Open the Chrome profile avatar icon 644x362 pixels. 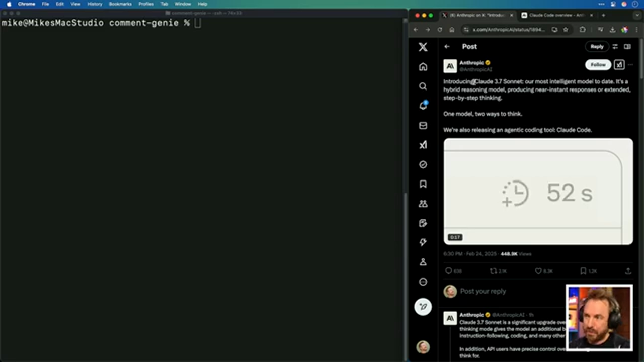(x=624, y=30)
